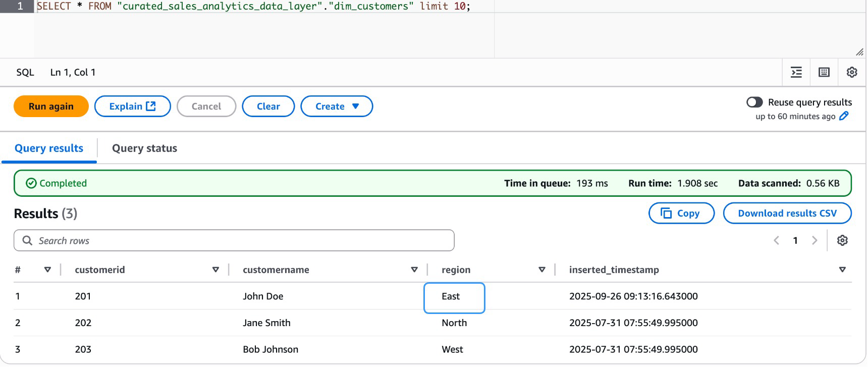Image resolution: width=868 pixels, height=367 pixels.
Task: Click the format query indent icon
Action: 796,72
